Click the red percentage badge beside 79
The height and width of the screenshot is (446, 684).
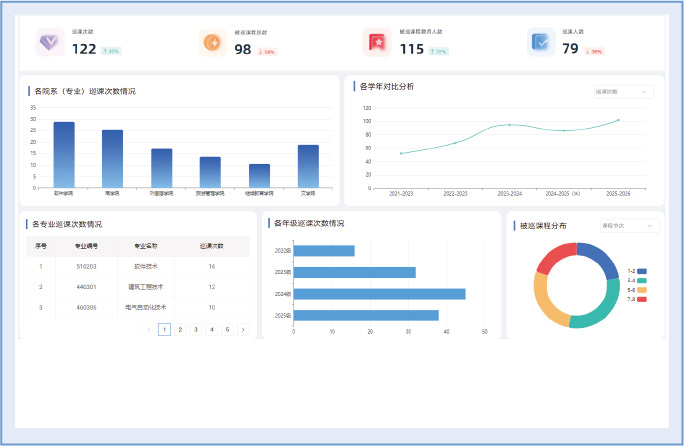594,51
